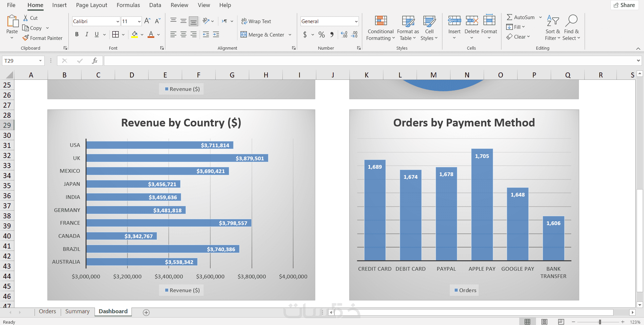Switch to the Orders sheet tab
The image size is (644, 325).
48,312
